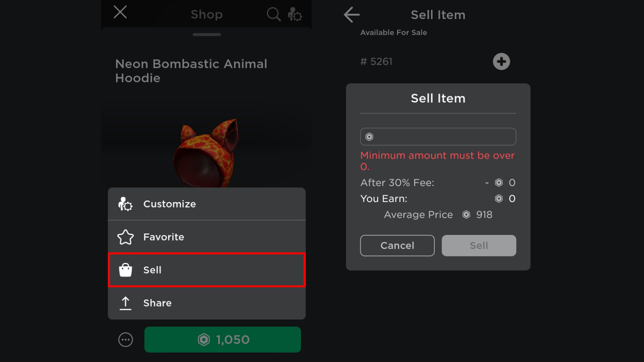This screenshot has height=362, width=644.
Task: Select Customize from the item menu
Action: (207, 204)
